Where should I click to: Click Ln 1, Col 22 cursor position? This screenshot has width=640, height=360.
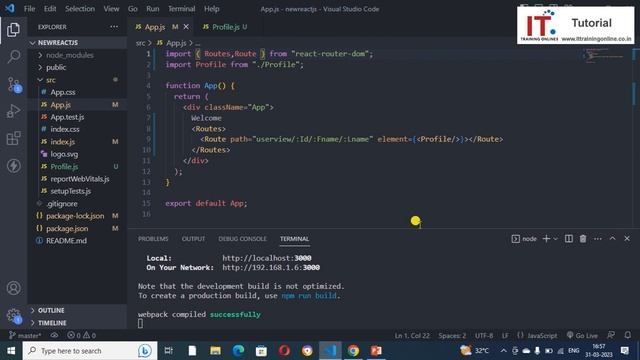pyautogui.click(x=412, y=336)
